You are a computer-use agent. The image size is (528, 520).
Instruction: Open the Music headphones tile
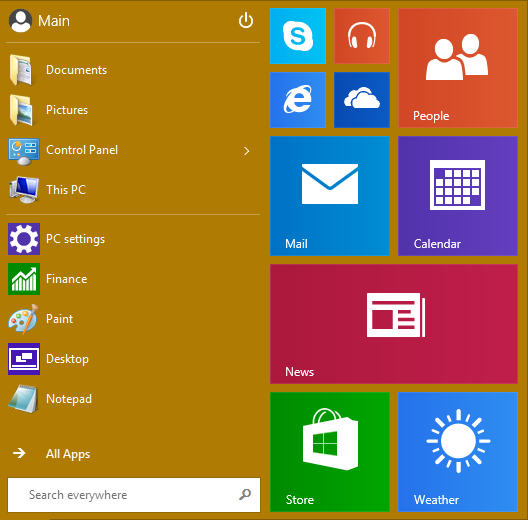coord(362,36)
